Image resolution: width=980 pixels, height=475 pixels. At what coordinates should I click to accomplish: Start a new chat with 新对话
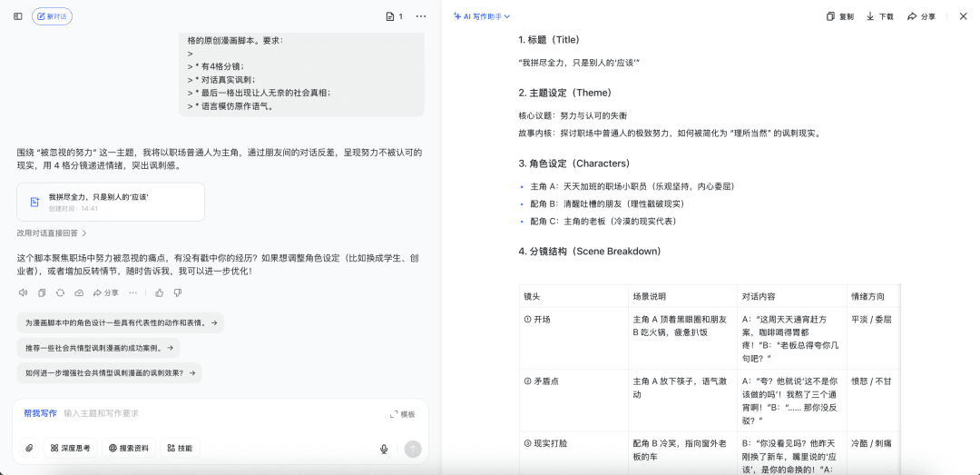tap(52, 16)
